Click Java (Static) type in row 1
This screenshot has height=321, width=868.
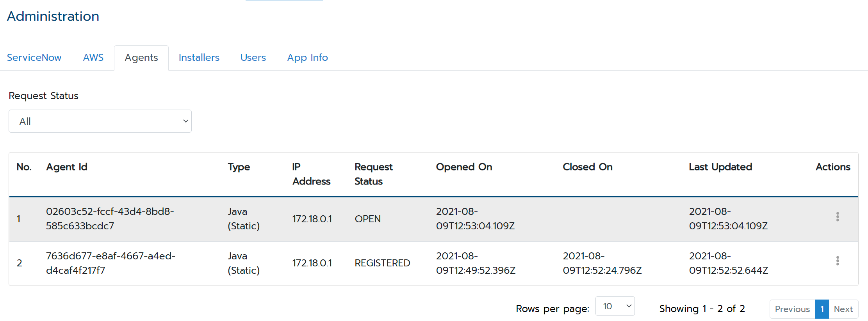(x=244, y=219)
